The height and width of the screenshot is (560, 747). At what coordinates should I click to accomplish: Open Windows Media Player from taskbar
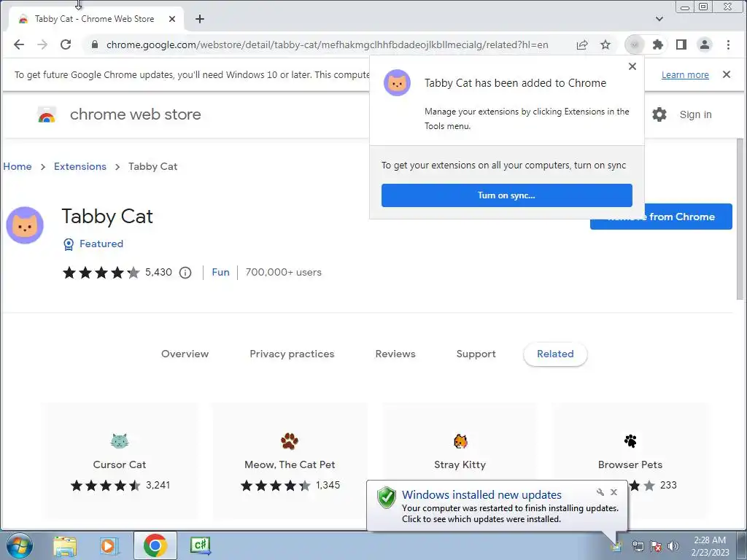coord(109,545)
